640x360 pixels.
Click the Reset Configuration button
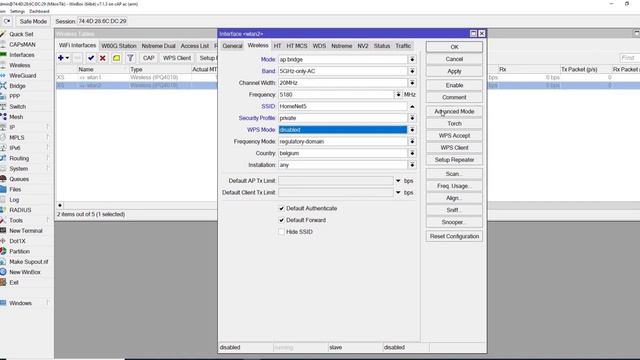coord(454,236)
